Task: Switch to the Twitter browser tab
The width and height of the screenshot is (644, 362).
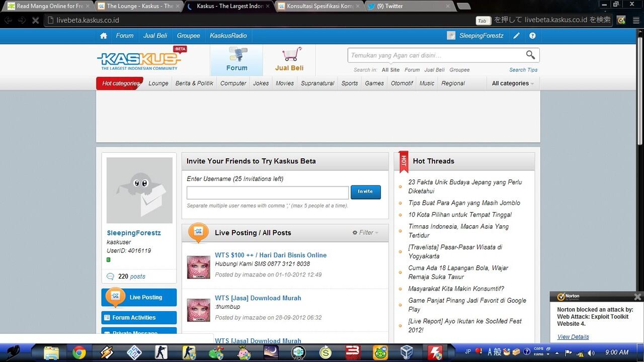Action: (400, 6)
